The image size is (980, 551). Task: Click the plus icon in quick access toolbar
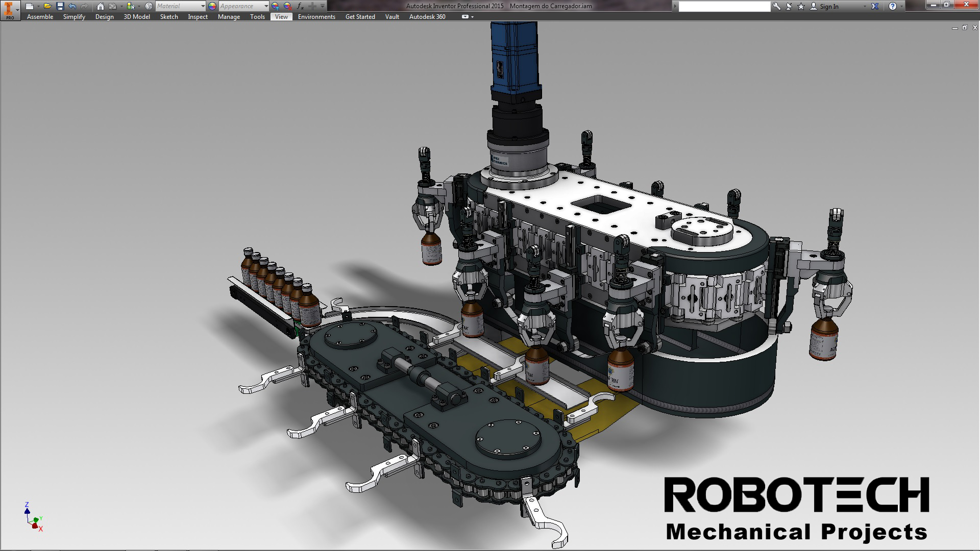click(312, 6)
